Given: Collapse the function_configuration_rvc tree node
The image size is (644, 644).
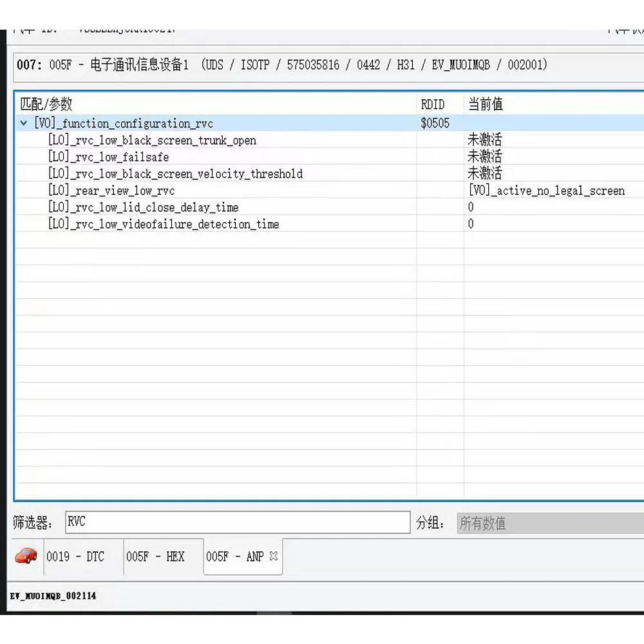Looking at the screenshot, I should click(24, 123).
